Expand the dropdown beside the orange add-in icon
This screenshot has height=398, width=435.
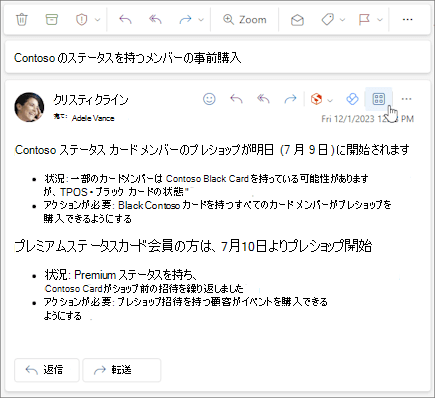click(330, 100)
